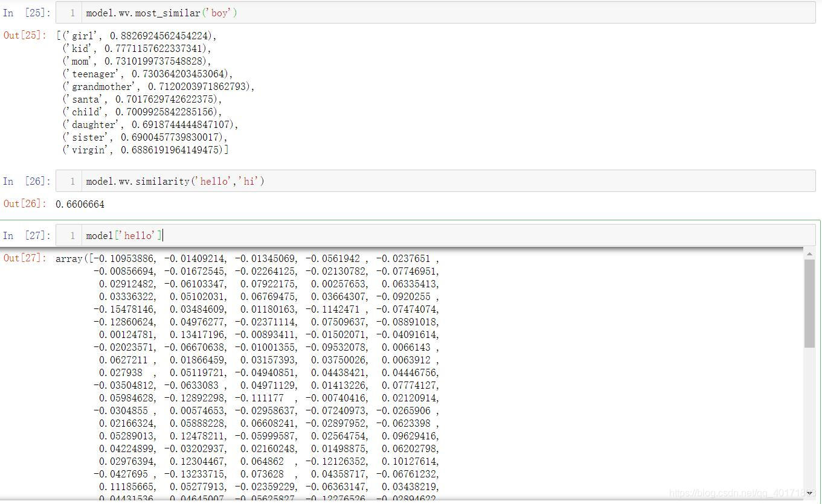Click the array value -0.15478146
Image resolution: width=822 pixels, height=504 pixels.
click(x=124, y=309)
